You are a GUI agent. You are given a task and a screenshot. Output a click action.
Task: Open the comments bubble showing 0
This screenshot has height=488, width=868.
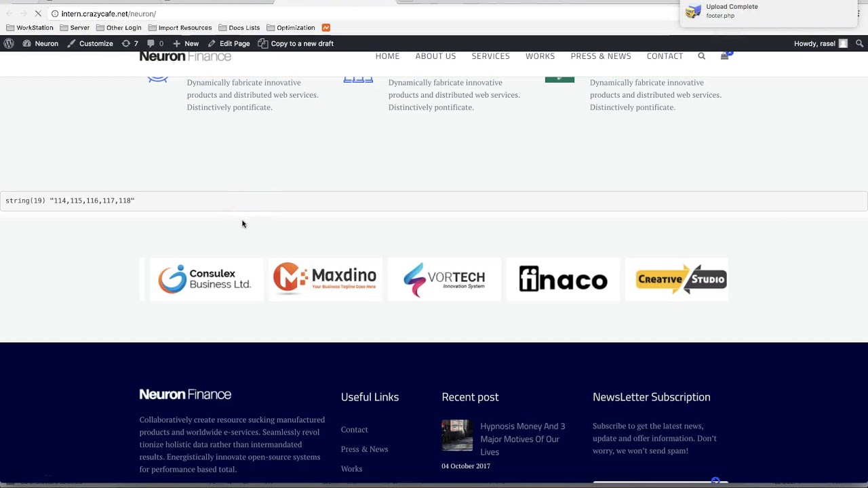point(155,43)
